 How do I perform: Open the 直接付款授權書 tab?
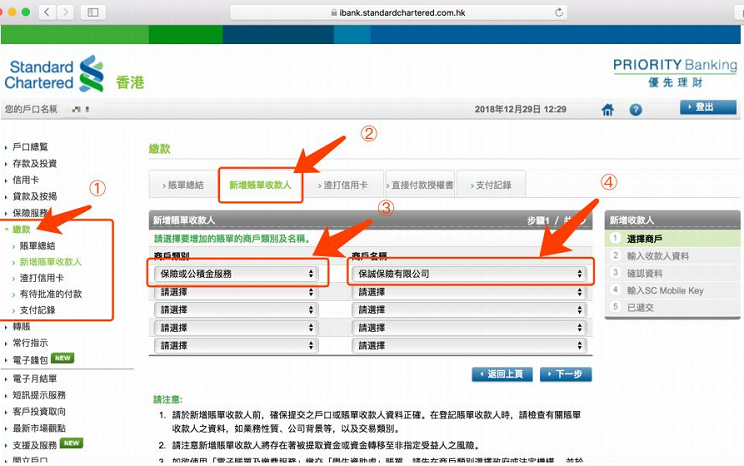click(420, 185)
